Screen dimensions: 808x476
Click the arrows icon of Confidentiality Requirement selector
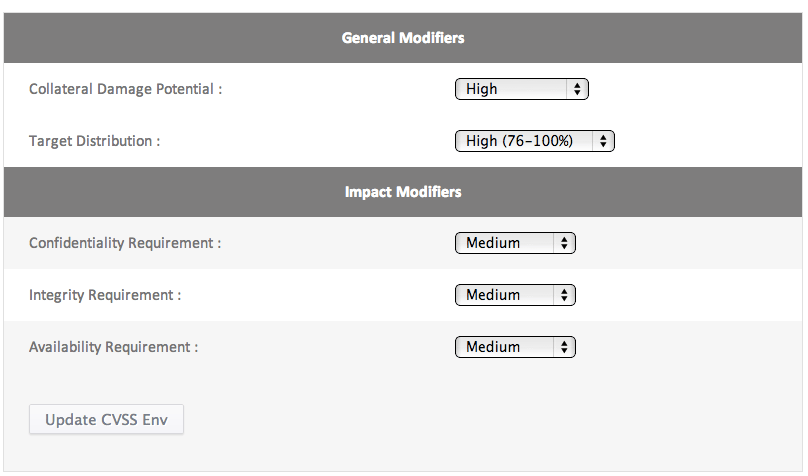pyautogui.click(x=564, y=243)
